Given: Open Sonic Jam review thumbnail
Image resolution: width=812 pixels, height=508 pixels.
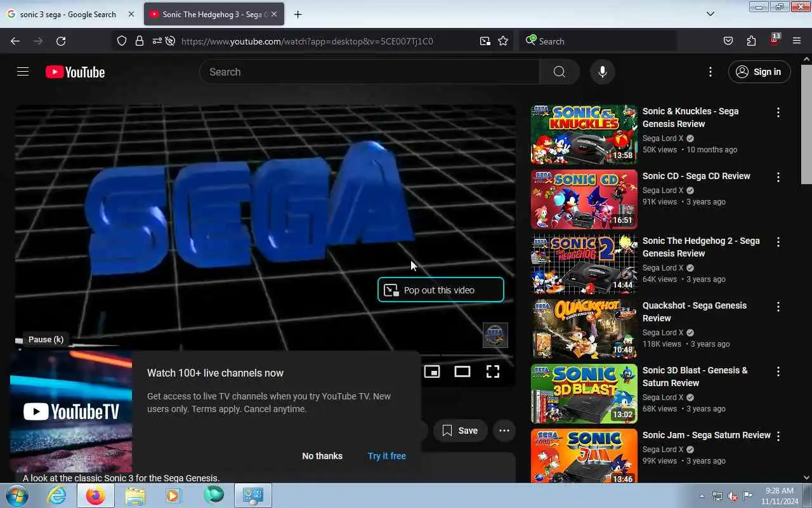Looking at the screenshot, I should (584, 456).
